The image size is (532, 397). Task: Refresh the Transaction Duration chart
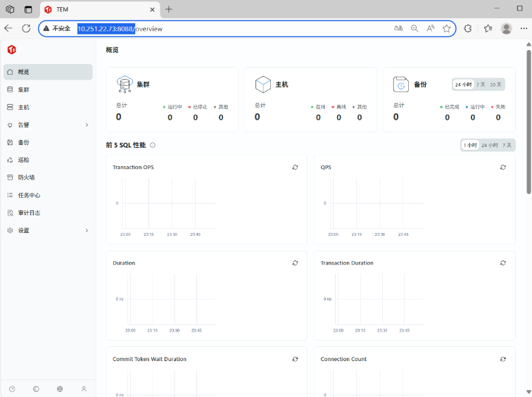pos(503,263)
